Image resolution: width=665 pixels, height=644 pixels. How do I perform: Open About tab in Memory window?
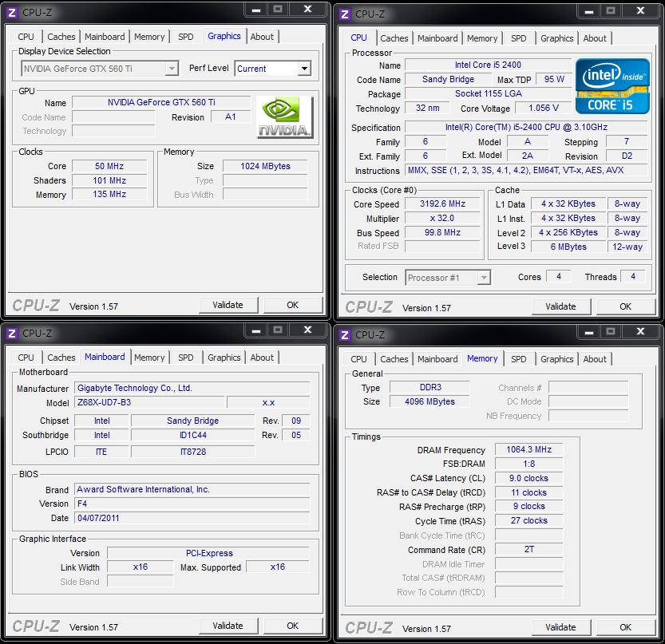point(595,360)
